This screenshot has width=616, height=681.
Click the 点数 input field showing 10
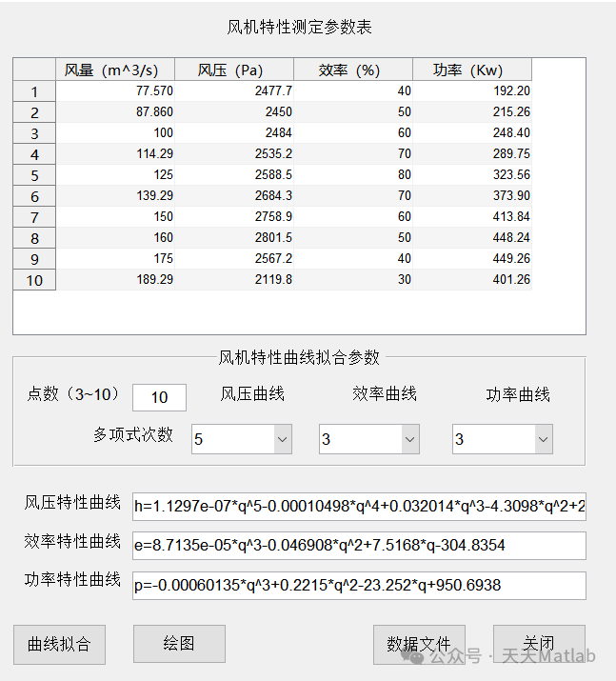[x=159, y=397]
